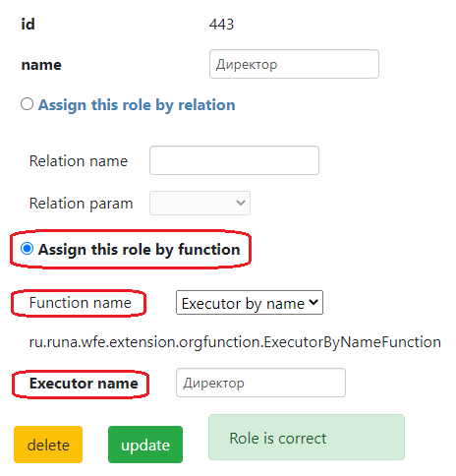The image size is (456, 476).
Task: Focus the name field containing Директор
Action: tap(294, 64)
